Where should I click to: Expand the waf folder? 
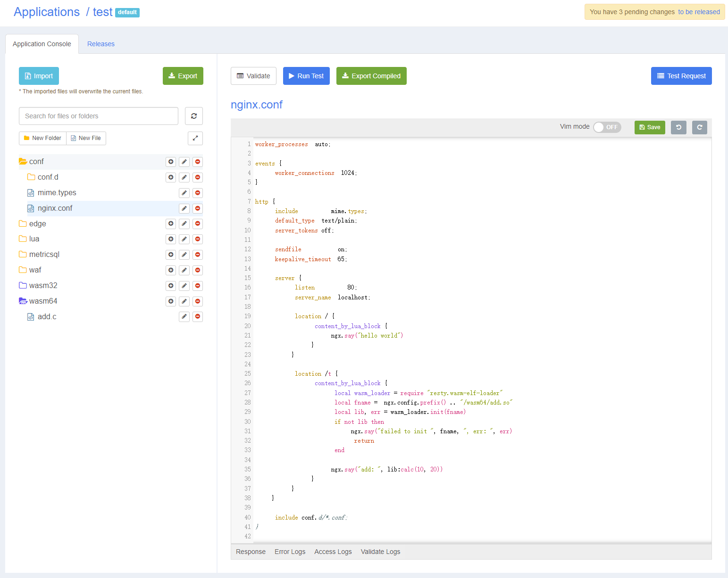[x=23, y=270]
